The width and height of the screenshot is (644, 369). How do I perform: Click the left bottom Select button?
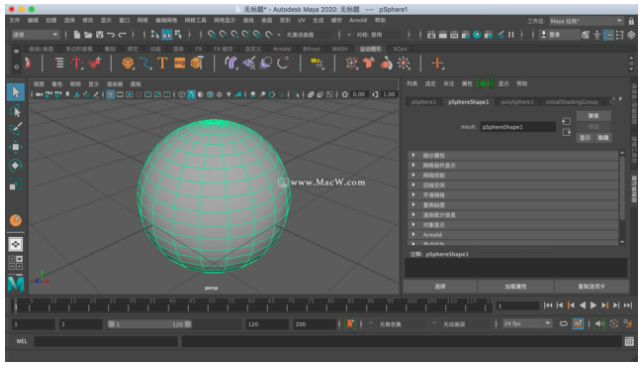pyautogui.click(x=440, y=286)
